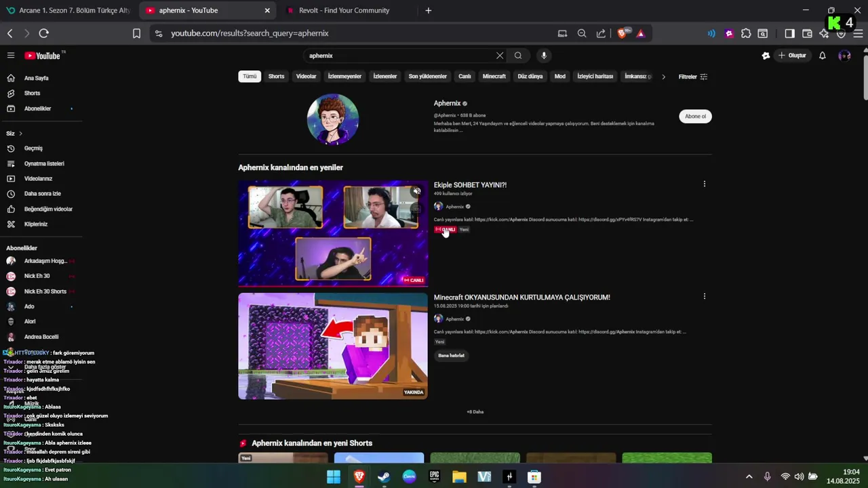Open Brave Leo AI sparkle icon
868x488 pixels.
[824, 33]
